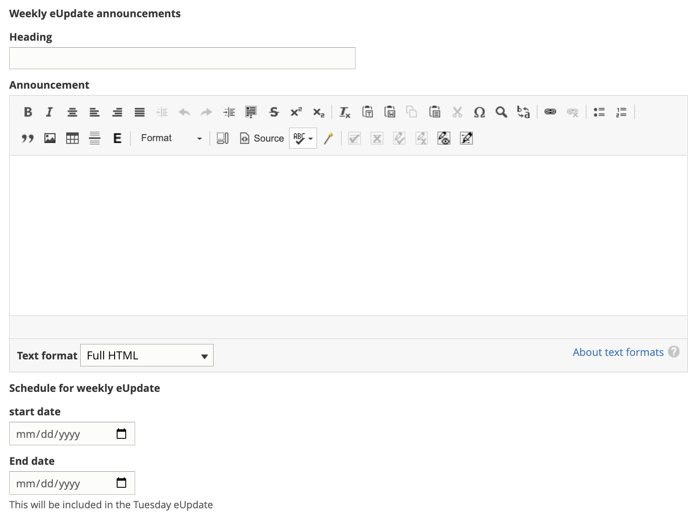Click the reject all changes icon
This screenshot has width=700, height=514.
tap(421, 138)
